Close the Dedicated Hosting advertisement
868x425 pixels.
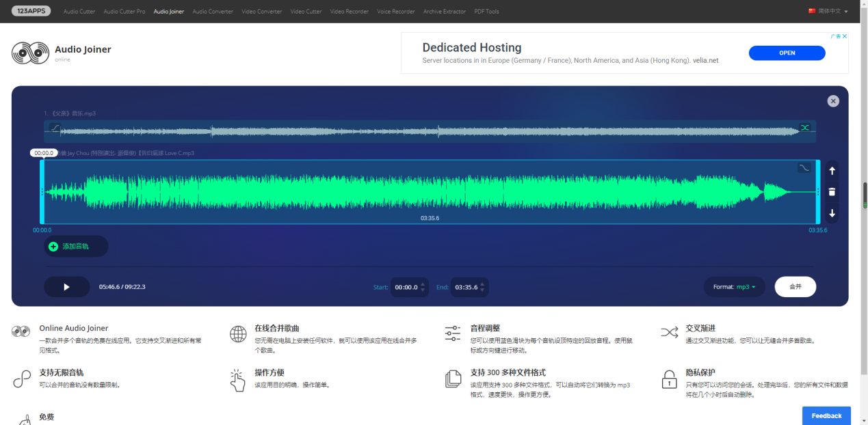tap(845, 36)
